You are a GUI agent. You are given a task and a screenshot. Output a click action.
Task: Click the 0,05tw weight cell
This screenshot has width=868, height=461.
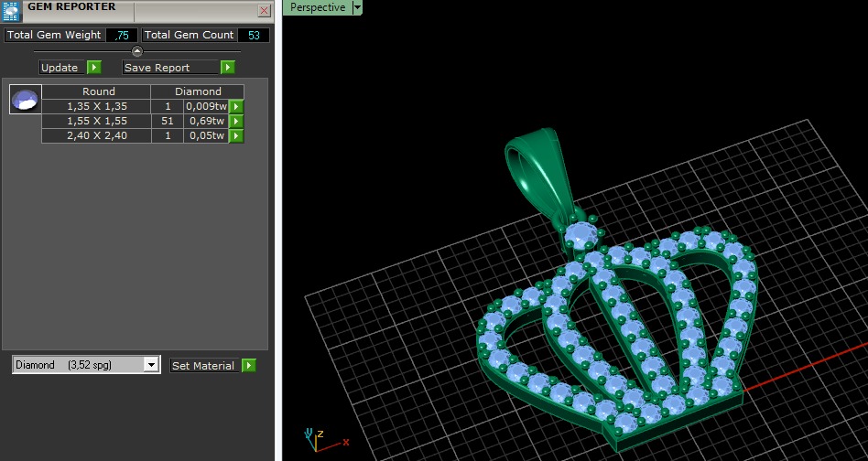(207, 135)
